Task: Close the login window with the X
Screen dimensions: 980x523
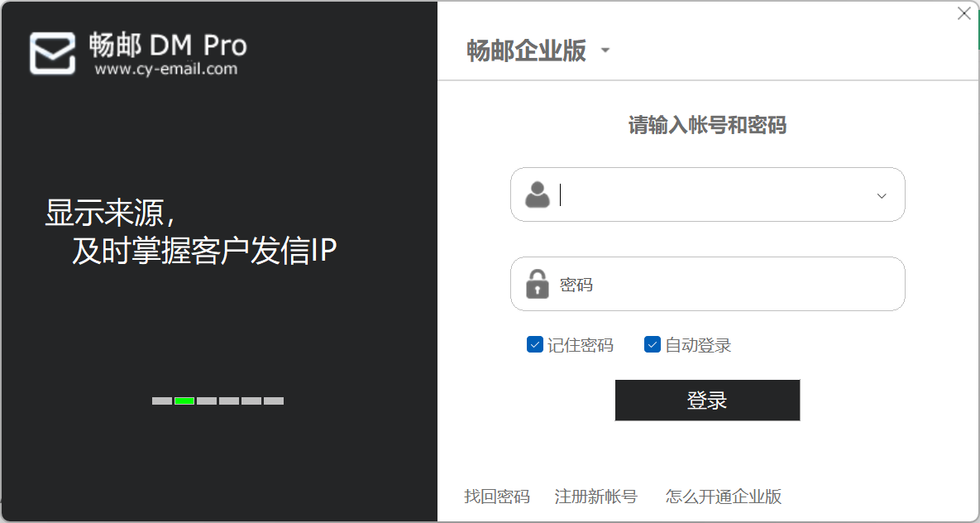Action: (x=963, y=14)
